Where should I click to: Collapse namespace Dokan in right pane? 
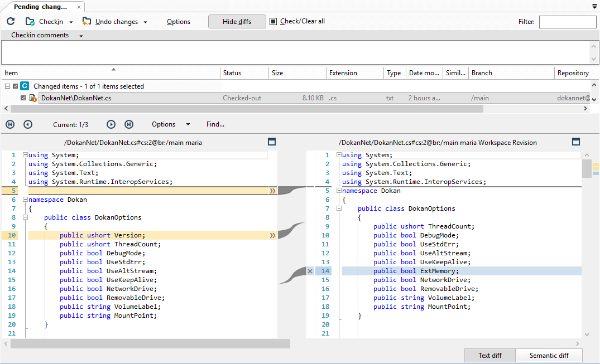tap(339, 191)
